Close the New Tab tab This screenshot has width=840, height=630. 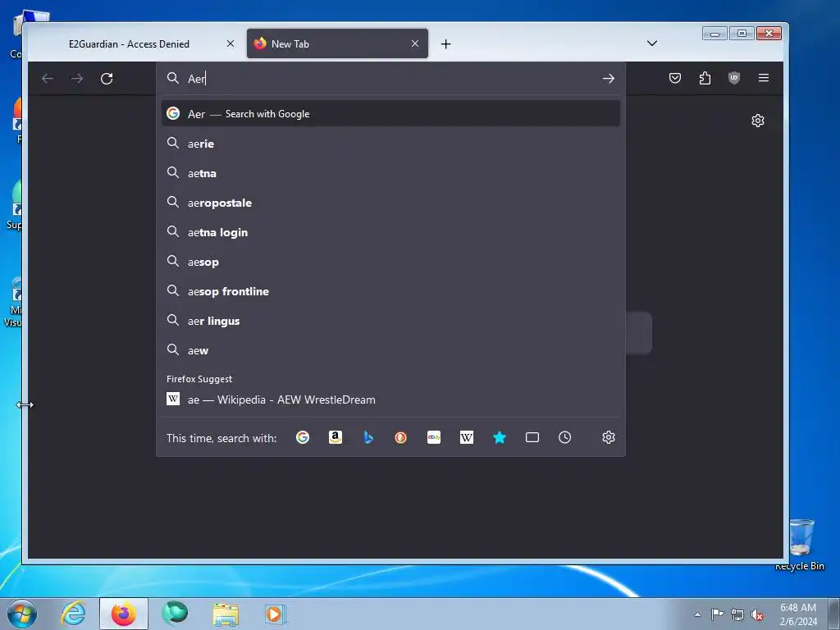click(414, 44)
